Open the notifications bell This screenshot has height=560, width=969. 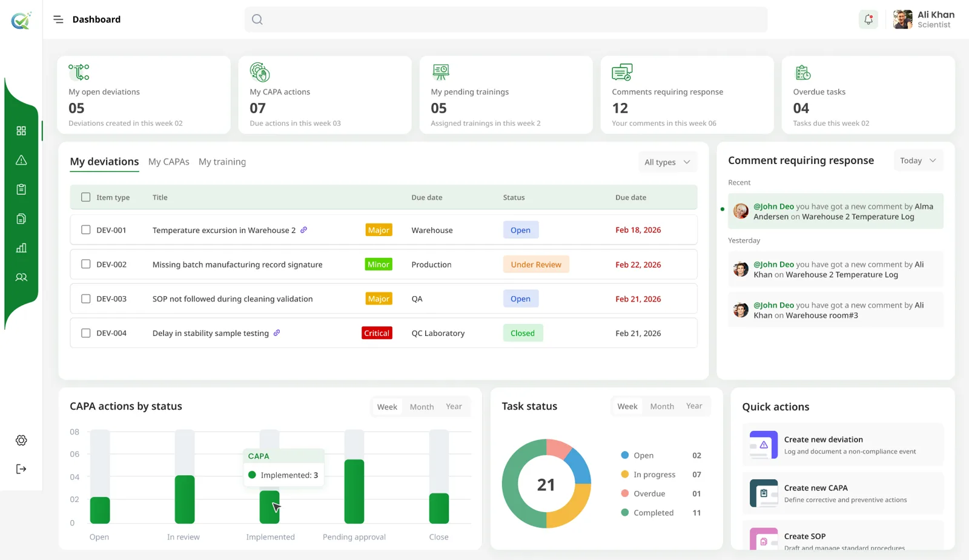pos(868,19)
